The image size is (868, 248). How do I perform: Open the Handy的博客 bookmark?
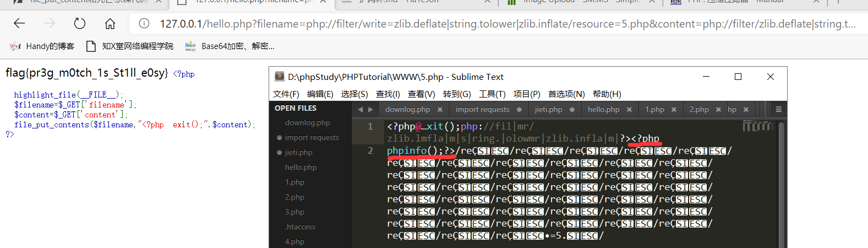click(x=42, y=46)
